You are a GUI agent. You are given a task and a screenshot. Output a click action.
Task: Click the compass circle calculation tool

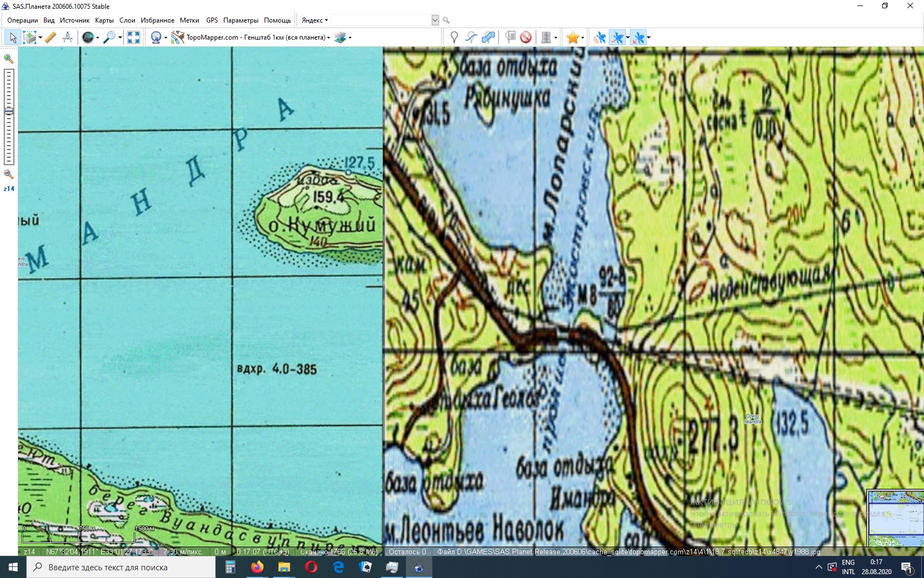pyautogui.click(x=68, y=37)
